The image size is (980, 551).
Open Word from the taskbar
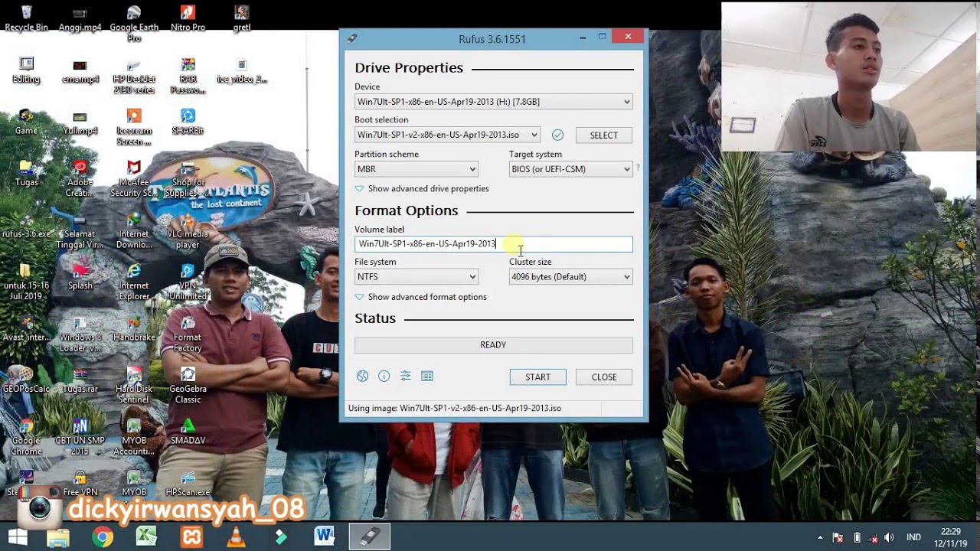pyautogui.click(x=325, y=537)
